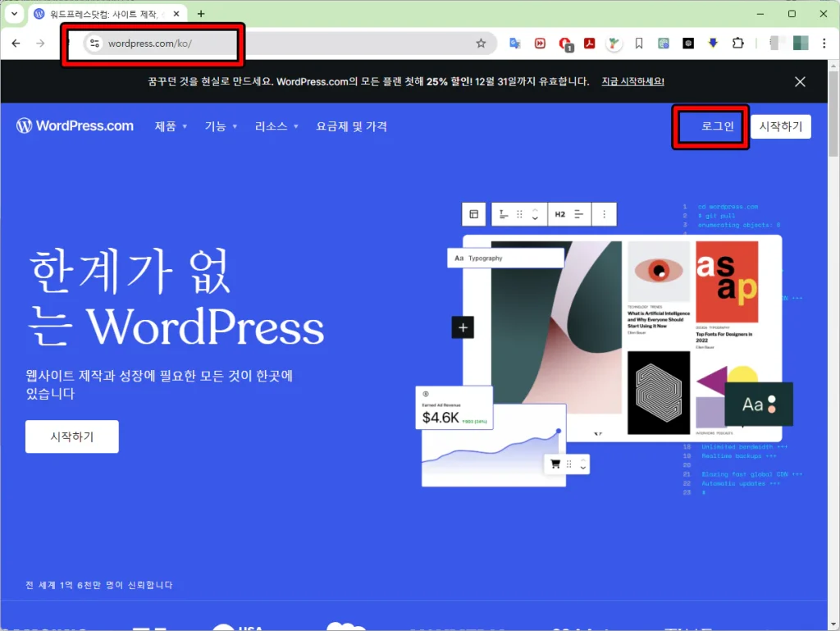Screen dimensions: 840x631
Task: Close the promotion banner with X
Action: pyautogui.click(x=800, y=81)
